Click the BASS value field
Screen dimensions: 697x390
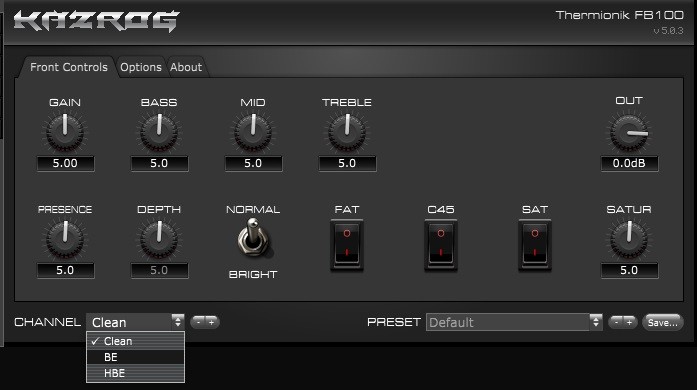(159, 163)
